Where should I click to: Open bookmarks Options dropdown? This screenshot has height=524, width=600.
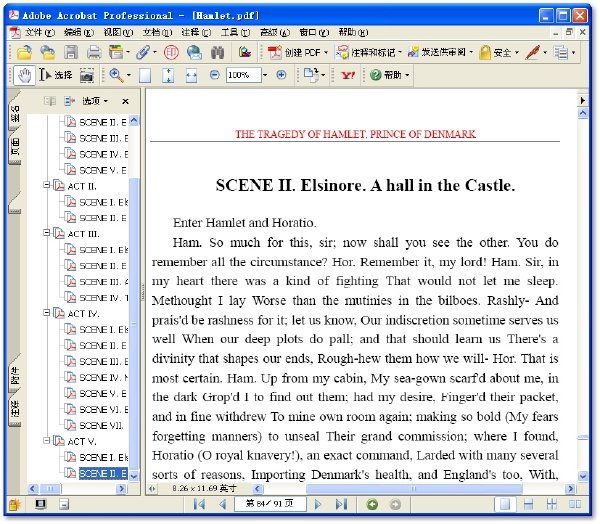95,101
